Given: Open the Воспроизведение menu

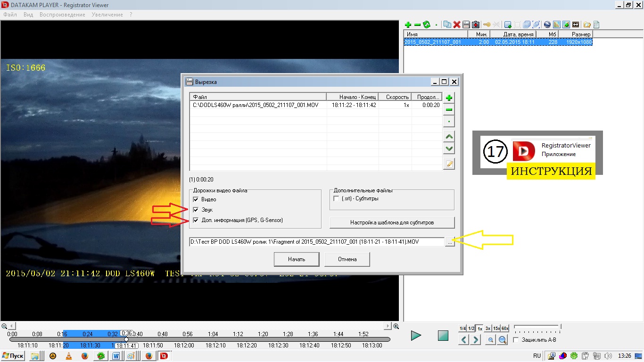Looking at the screenshot, I should tap(62, 15).
